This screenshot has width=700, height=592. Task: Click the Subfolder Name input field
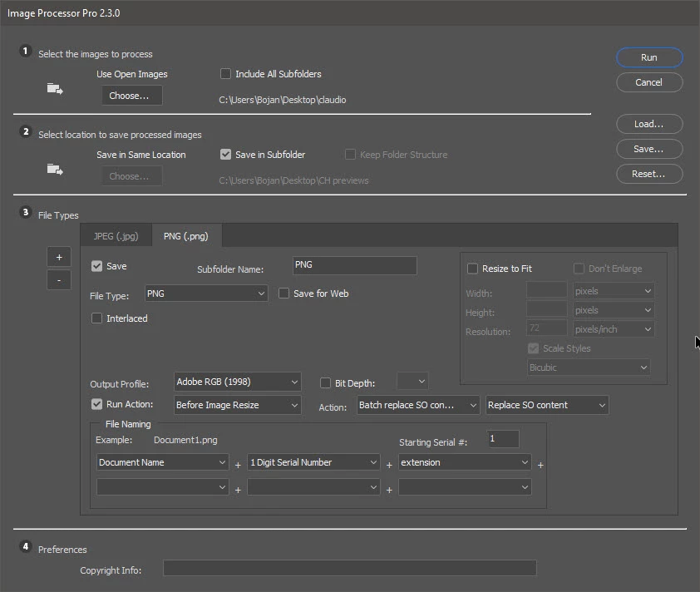point(355,265)
